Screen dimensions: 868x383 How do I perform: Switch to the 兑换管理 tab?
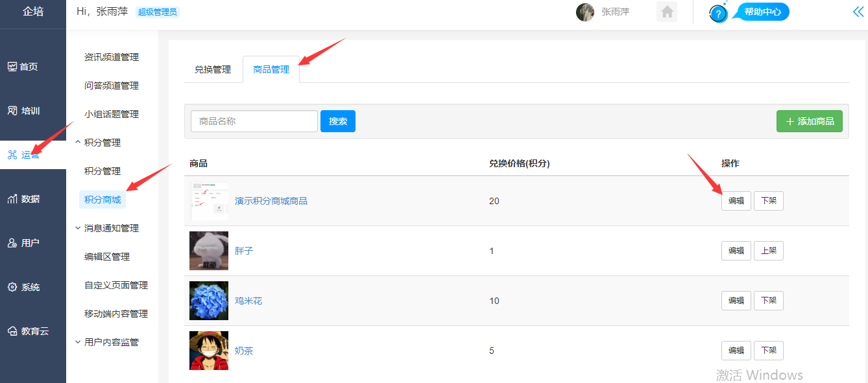[213, 70]
